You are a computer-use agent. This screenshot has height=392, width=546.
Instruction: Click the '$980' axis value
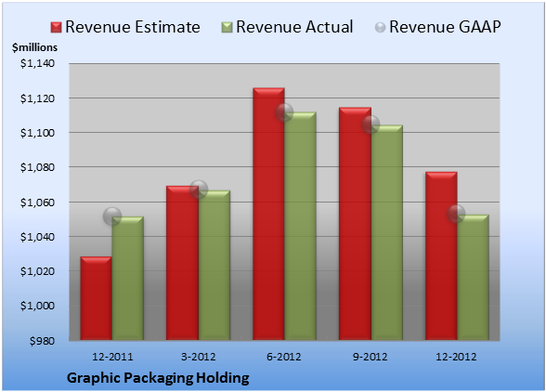pos(42,341)
